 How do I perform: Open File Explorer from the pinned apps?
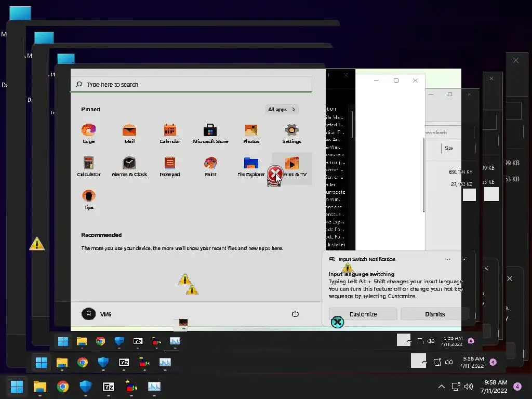coord(251,167)
